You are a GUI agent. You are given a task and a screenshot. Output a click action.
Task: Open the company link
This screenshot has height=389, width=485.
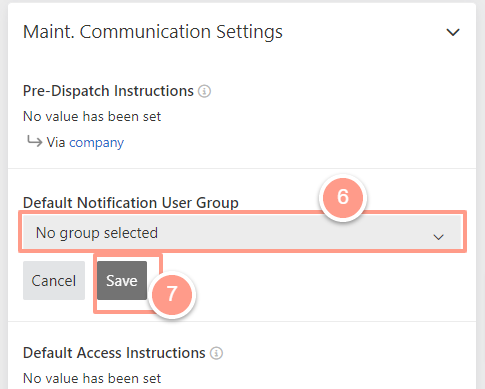[96, 143]
